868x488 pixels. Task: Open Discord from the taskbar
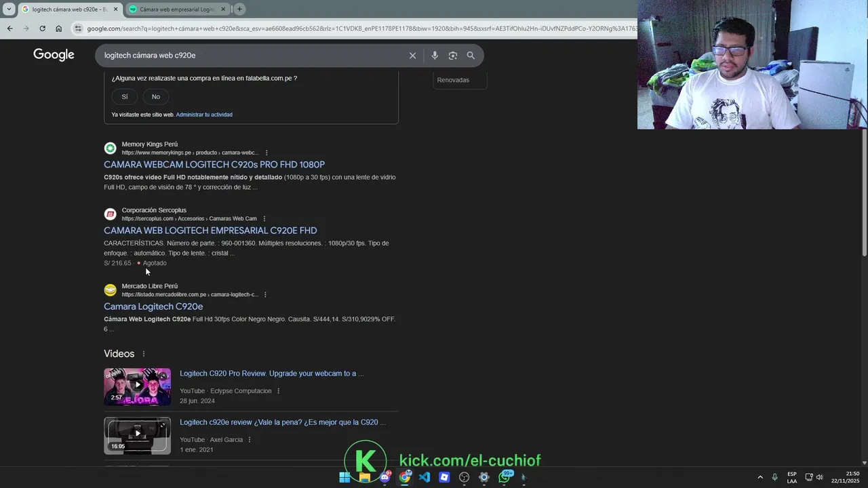[x=384, y=477]
